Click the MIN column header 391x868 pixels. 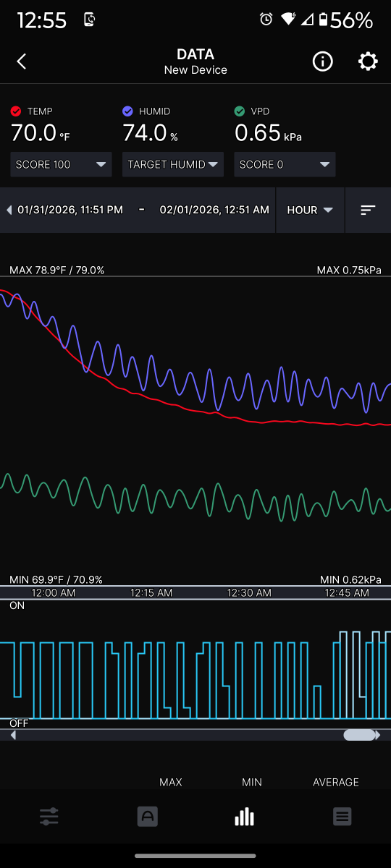252,782
